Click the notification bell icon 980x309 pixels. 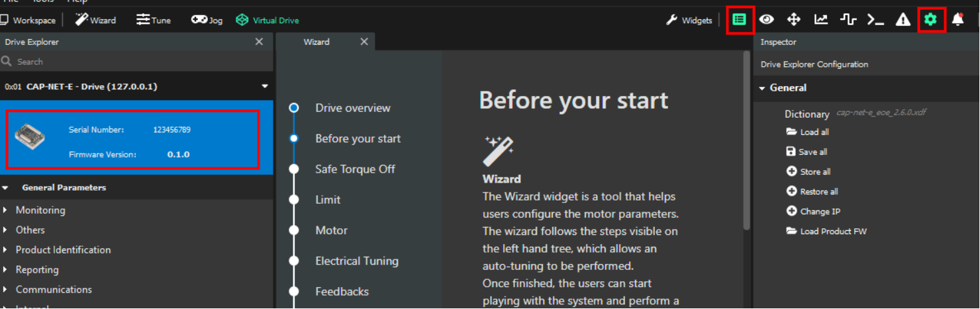(x=957, y=20)
